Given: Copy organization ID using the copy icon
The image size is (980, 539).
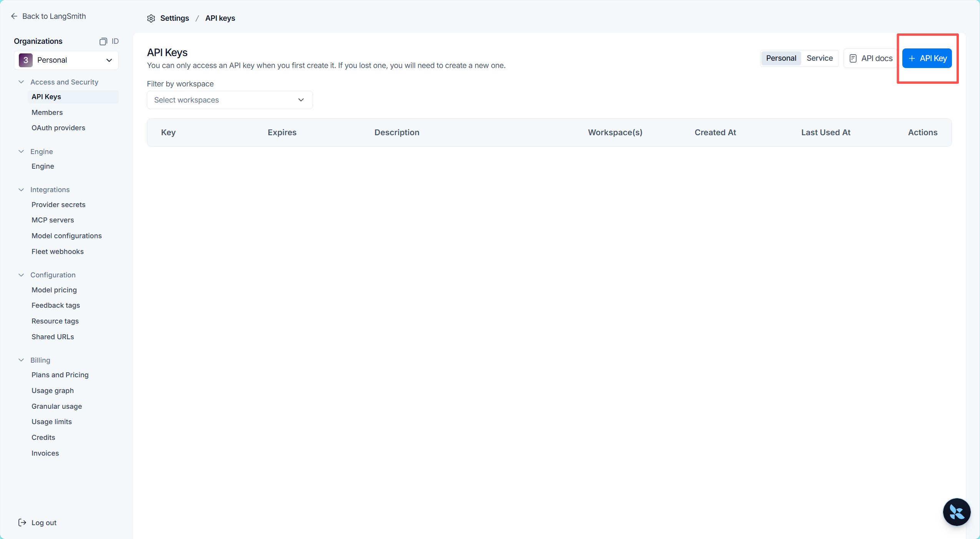Looking at the screenshot, I should (103, 41).
